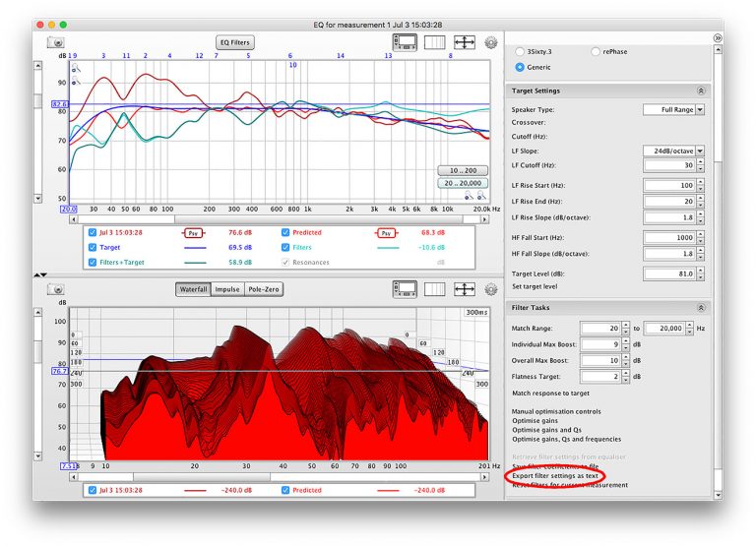The height and width of the screenshot is (547, 756).
Task: Open EQ graph settings gear
Action: pyautogui.click(x=491, y=42)
